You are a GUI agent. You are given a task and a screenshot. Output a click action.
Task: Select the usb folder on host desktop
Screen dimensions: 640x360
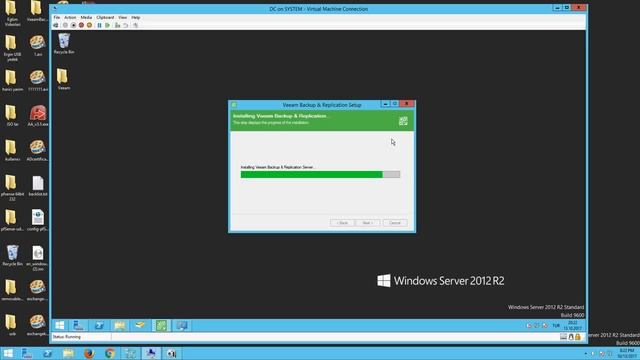[x=12, y=325]
